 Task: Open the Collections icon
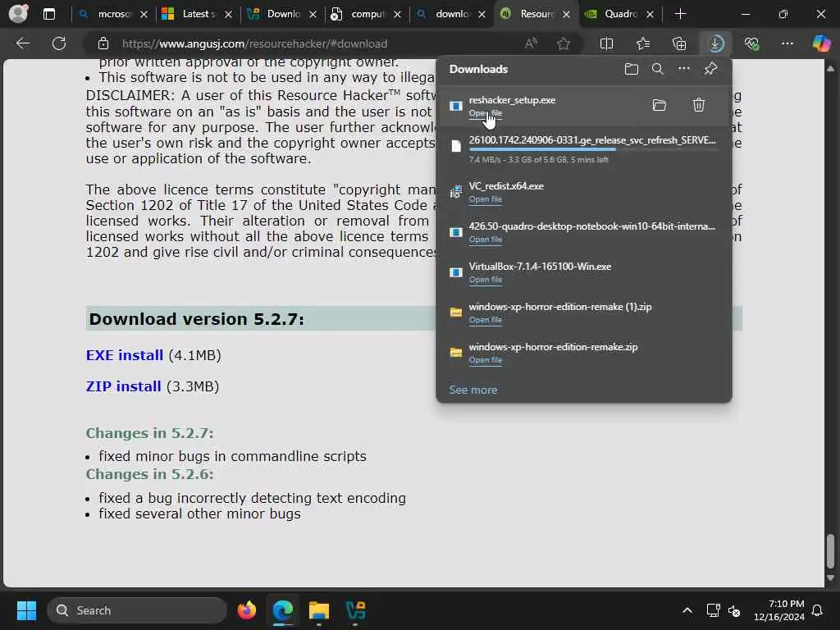[679, 43]
